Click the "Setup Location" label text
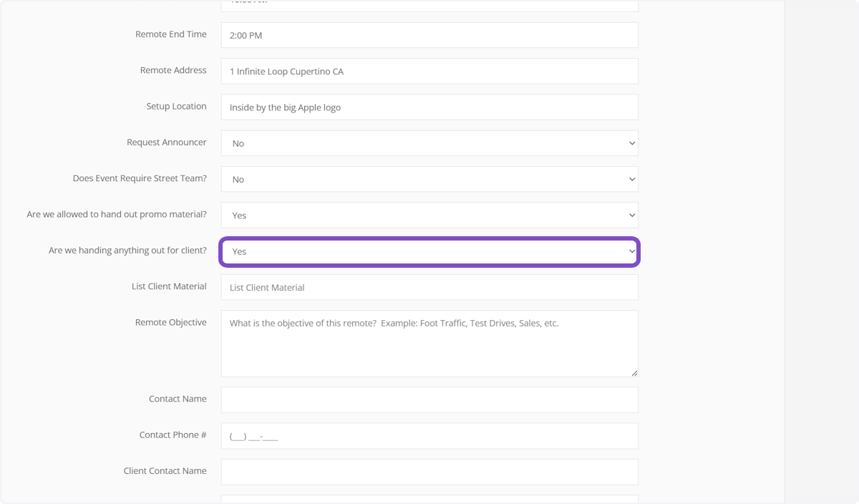The height and width of the screenshot is (504, 859). (176, 106)
